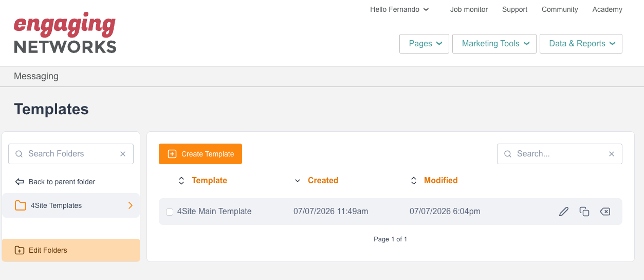Delete the 4Site Main Template
644x280 pixels.
605,212
